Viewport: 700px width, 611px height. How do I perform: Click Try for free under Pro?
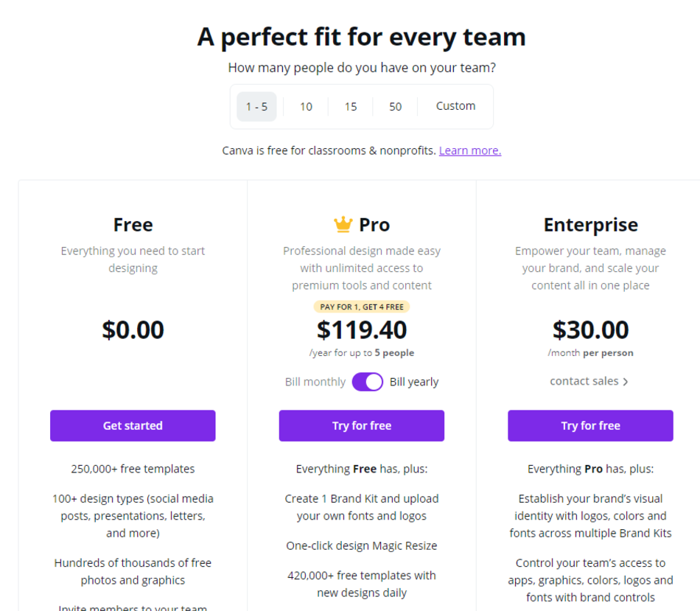(362, 426)
